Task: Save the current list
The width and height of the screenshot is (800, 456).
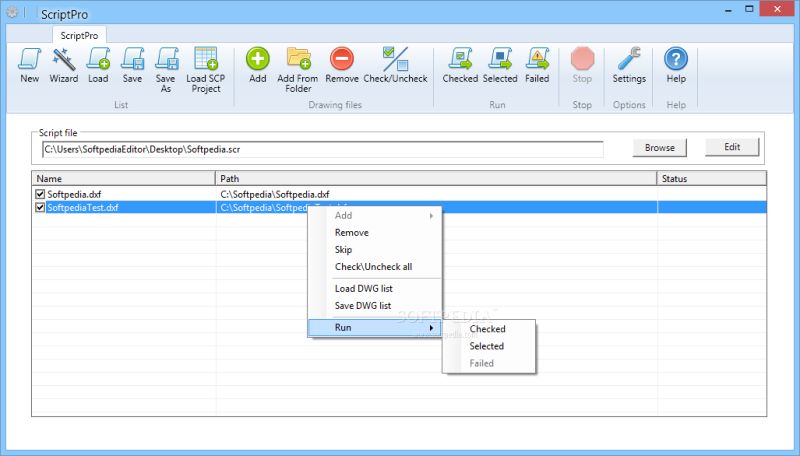Action: click(x=132, y=65)
